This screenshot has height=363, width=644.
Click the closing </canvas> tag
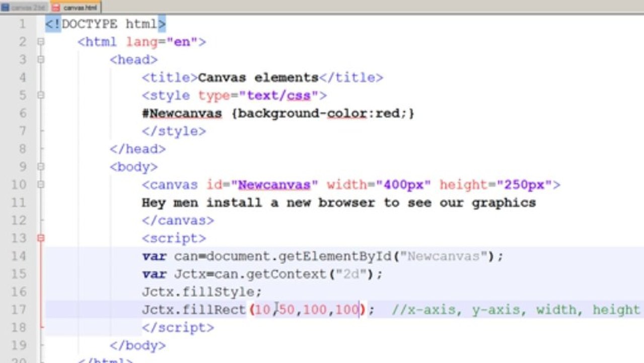pyautogui.click(x=178, y=220)
